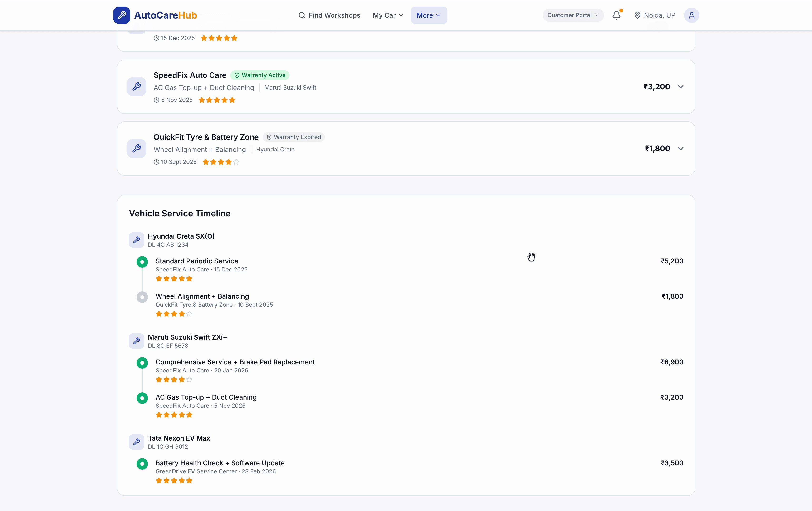The height and width of the screenshot is (511, 812).
Task: Open the More menu
Action: click(429, 15)
